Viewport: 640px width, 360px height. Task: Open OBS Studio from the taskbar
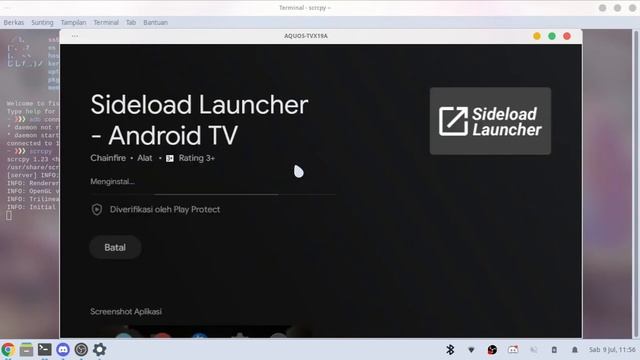point(81,349)
